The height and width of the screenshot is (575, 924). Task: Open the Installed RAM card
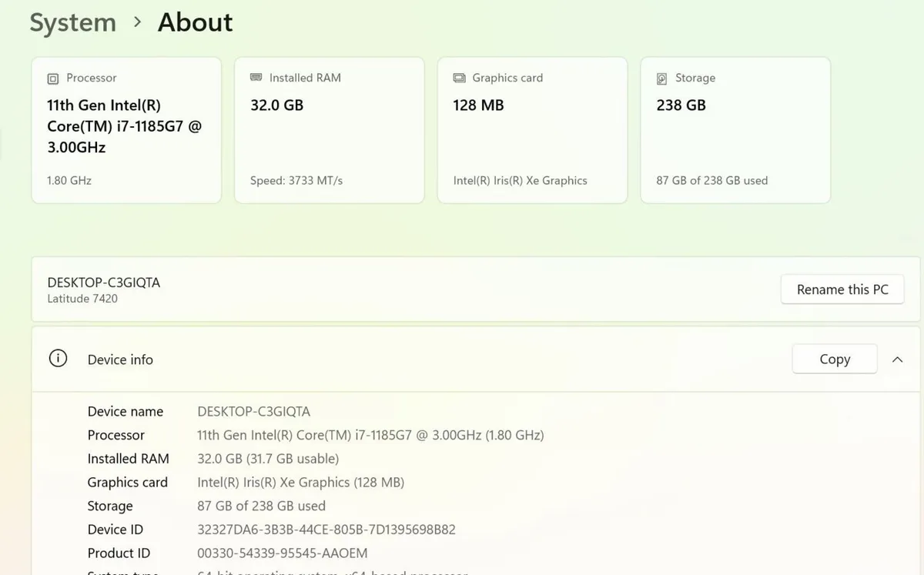(x=330, y=130)
